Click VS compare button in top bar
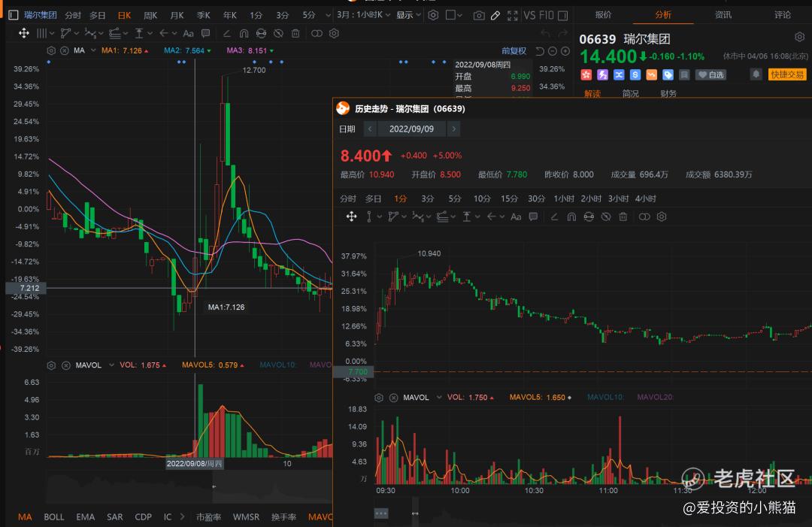Viewport: 812px width, 527px height. (529, 16)
